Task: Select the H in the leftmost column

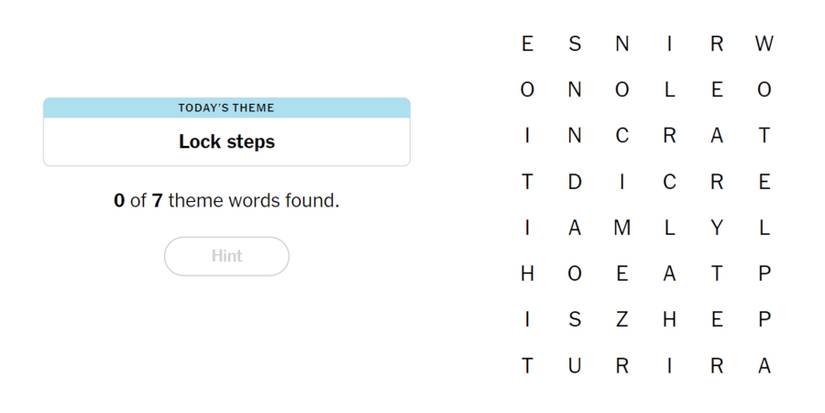Action: (527, 274)
